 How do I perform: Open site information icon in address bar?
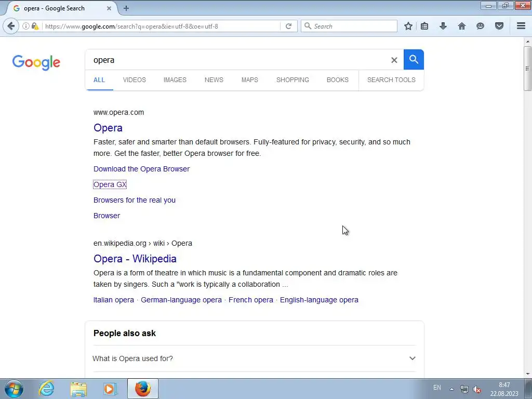point(26,26)
